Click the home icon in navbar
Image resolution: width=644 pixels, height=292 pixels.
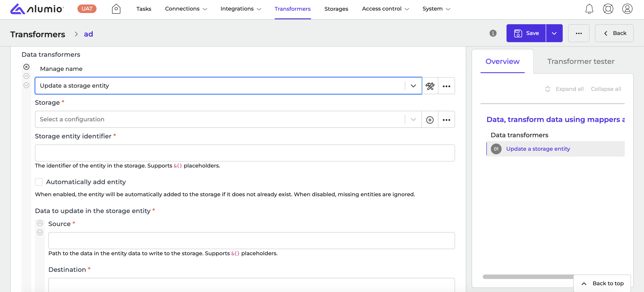tap(116, 9)
